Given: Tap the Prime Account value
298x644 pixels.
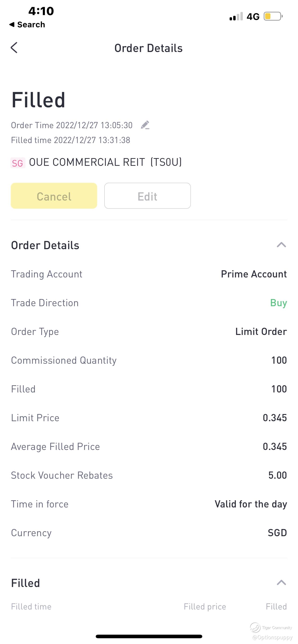Looking at the screenshot, I should 254,274.
